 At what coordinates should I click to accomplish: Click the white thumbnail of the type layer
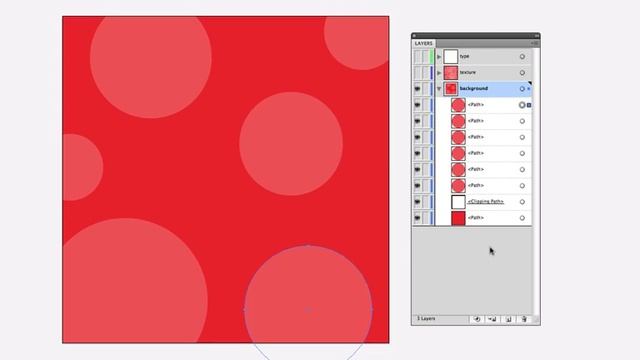point(451,57)
